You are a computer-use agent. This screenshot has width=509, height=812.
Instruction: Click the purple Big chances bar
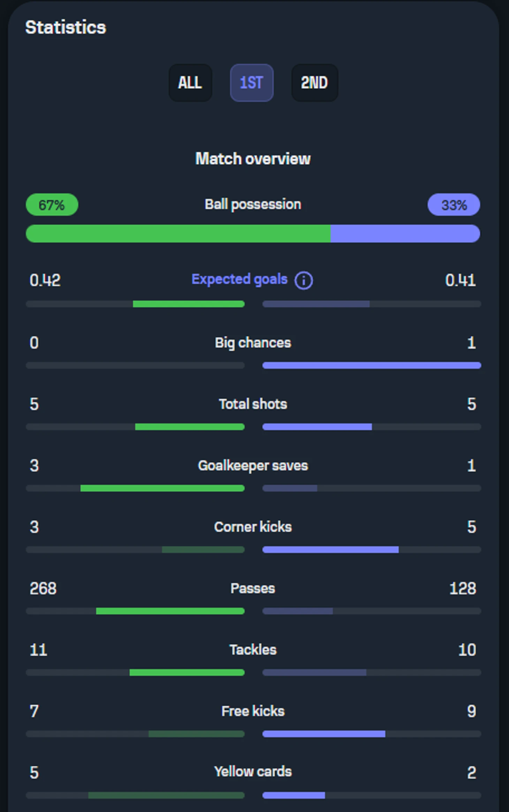tap(372, 366)
